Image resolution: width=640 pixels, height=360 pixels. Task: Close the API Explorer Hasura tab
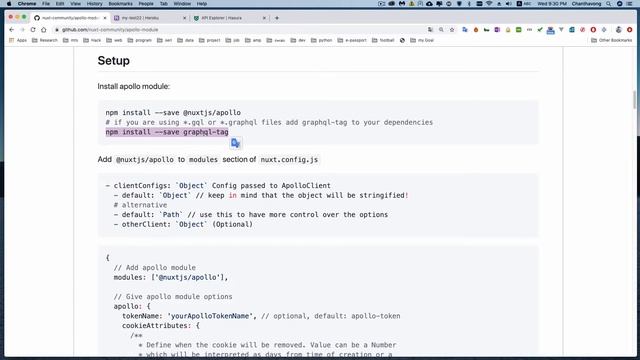click(x=264, y=18)
